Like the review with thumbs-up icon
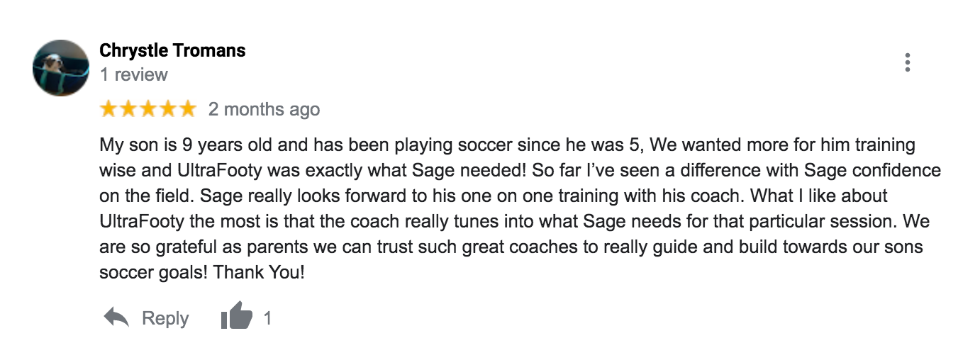 coord(236,316)
